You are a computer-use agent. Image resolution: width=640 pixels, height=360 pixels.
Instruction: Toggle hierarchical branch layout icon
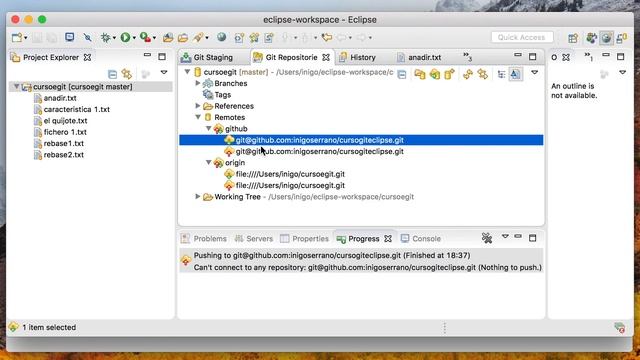point(501,74)
